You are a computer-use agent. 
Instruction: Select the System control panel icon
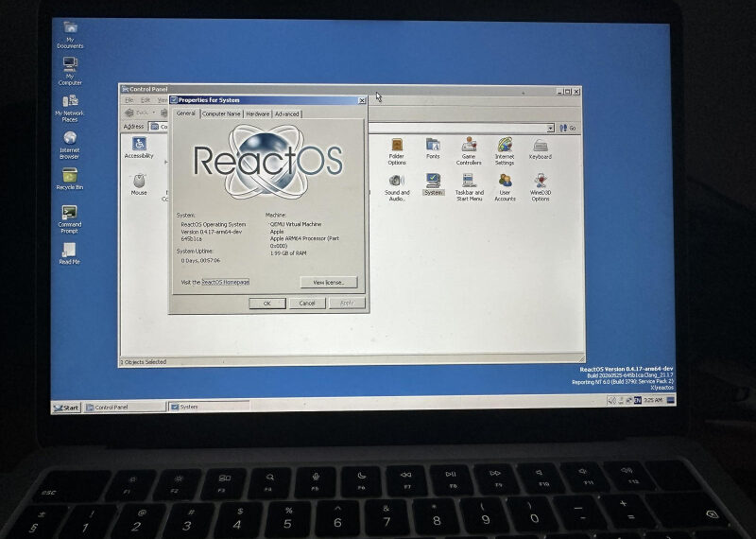(x=433, y=184)
